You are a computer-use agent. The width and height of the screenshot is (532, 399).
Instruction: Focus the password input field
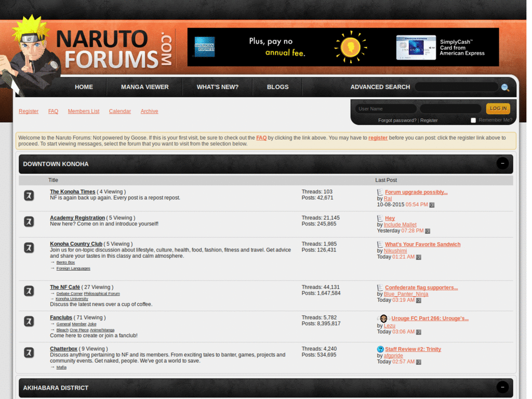pos(450,109)
